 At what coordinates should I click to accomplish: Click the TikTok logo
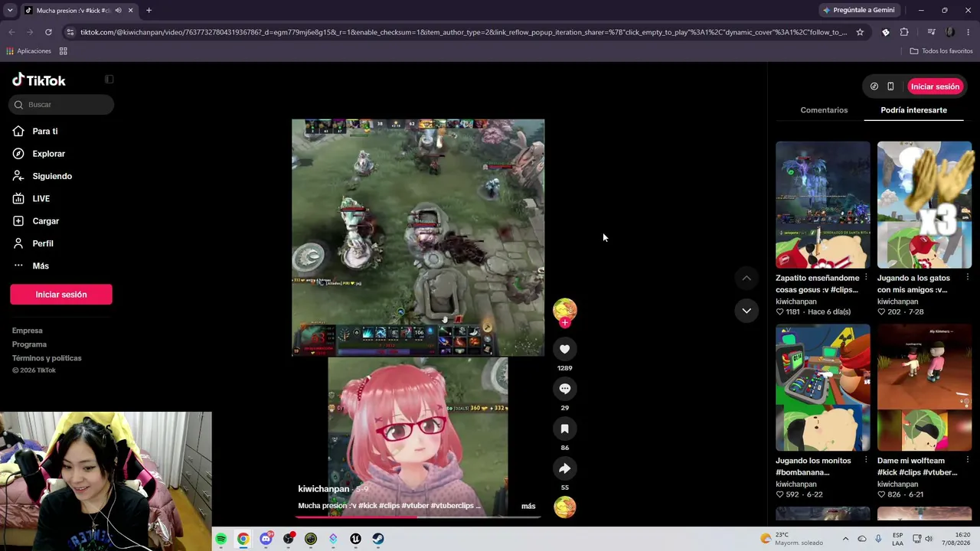(x=39, y=80)
